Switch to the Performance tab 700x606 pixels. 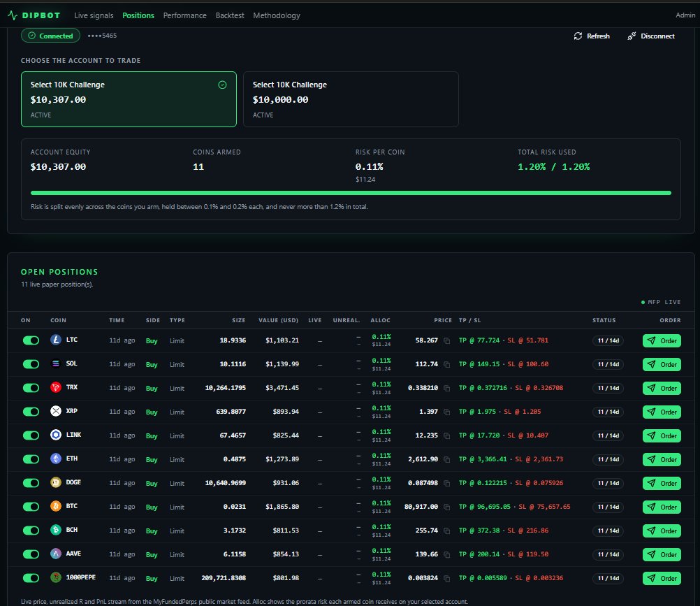pyautogui.click(x=185, y=15)
